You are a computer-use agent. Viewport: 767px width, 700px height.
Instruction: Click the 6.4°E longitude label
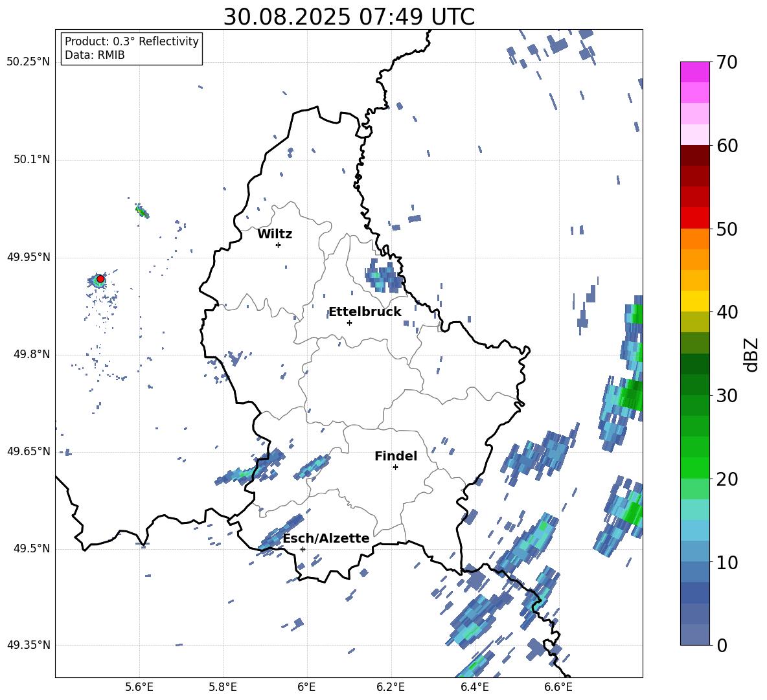coord(474,687)
